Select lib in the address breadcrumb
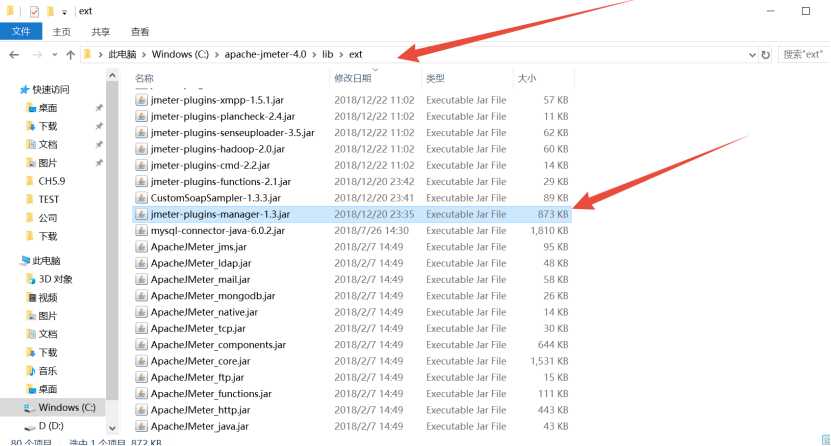 (x=328, y=55)
